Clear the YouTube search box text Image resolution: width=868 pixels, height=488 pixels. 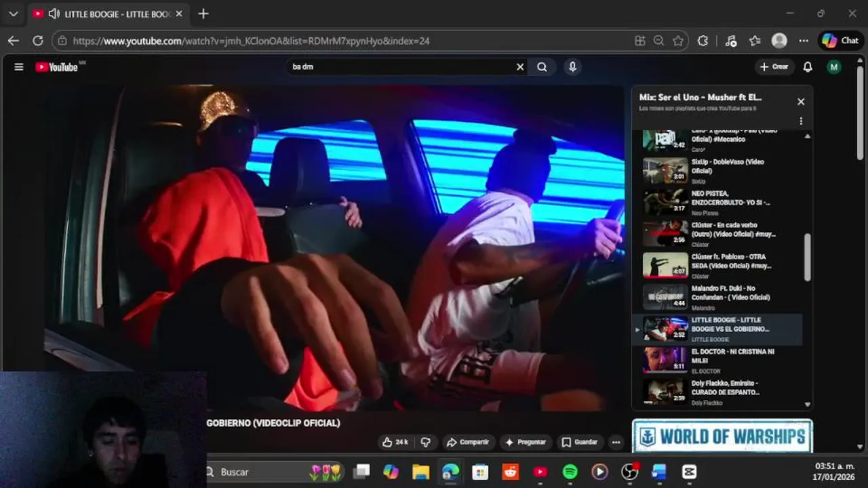coord(520,67)
